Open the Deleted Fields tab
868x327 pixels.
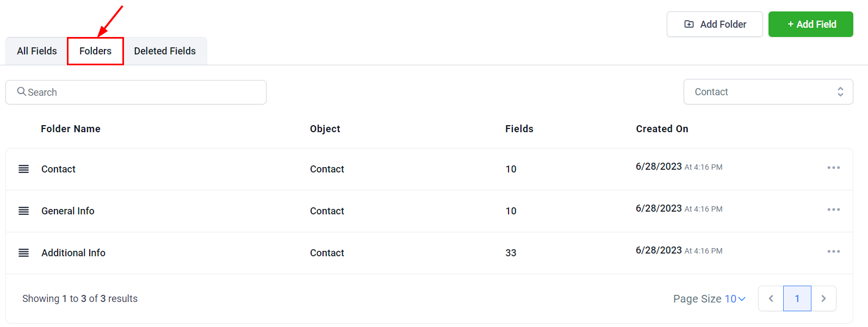[x=165, y=51]
